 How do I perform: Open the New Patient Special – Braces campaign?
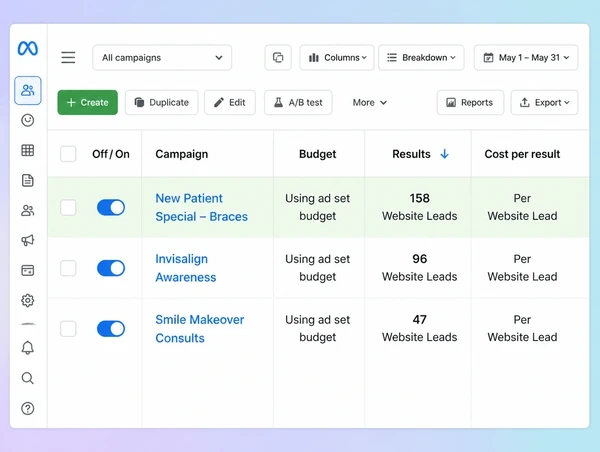point(202,207)
